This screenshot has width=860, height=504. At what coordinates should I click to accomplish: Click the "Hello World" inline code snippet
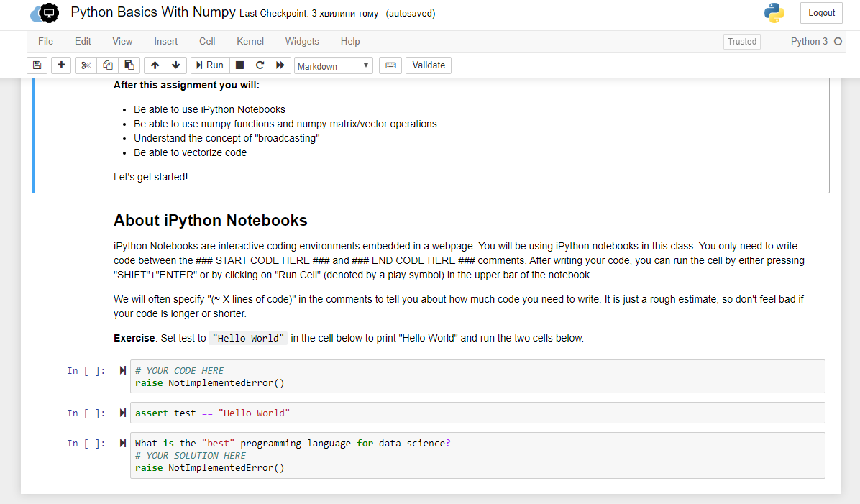click(249, 339)
